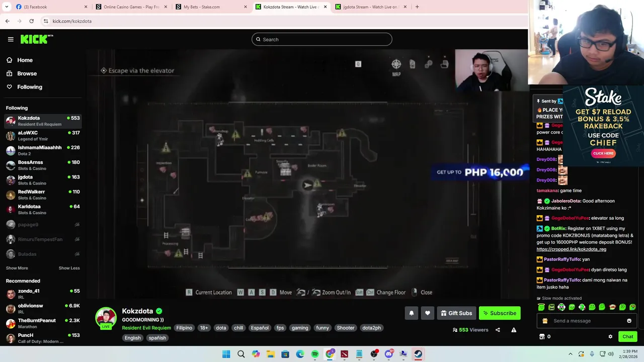
Task: Open the Resident Evil Requiem category link
Action: pos(146,328)
